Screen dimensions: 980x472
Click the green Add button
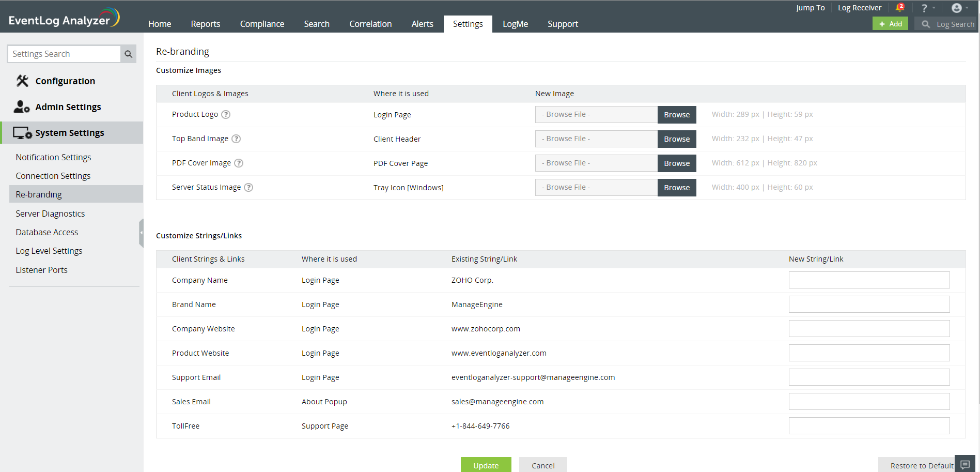890,24
